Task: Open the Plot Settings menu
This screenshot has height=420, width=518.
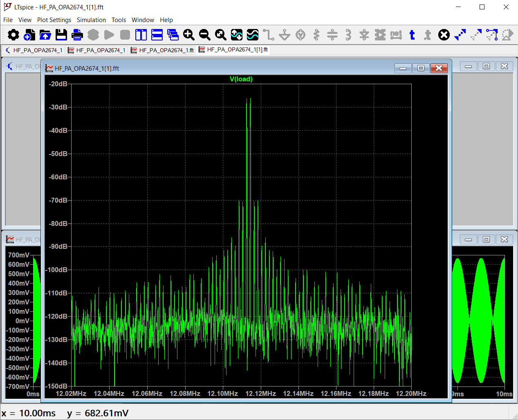Action: click(54, 20)
